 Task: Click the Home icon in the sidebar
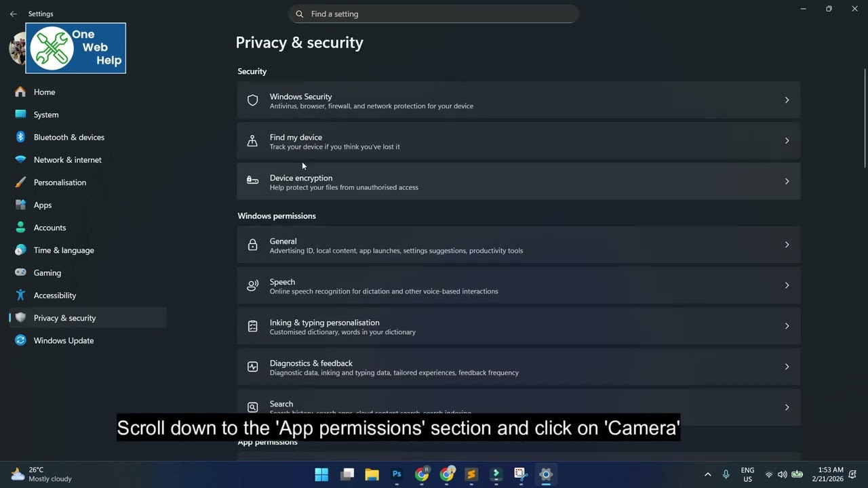[20, 92]
